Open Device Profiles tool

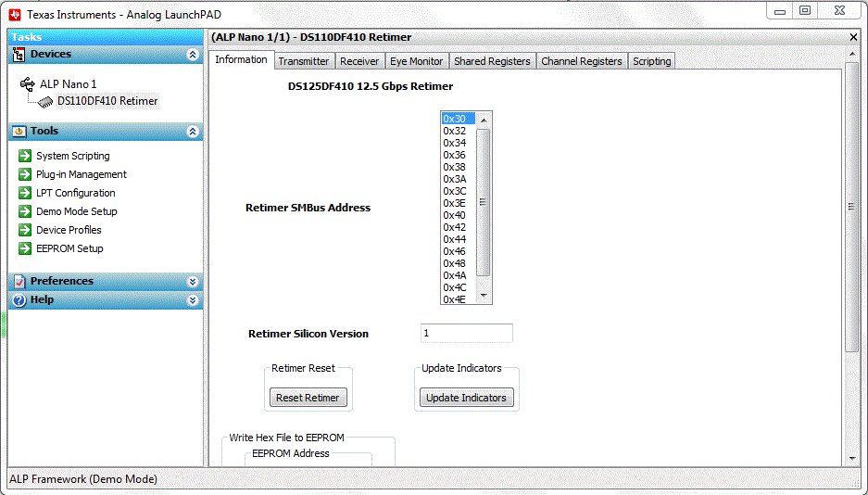69,230
